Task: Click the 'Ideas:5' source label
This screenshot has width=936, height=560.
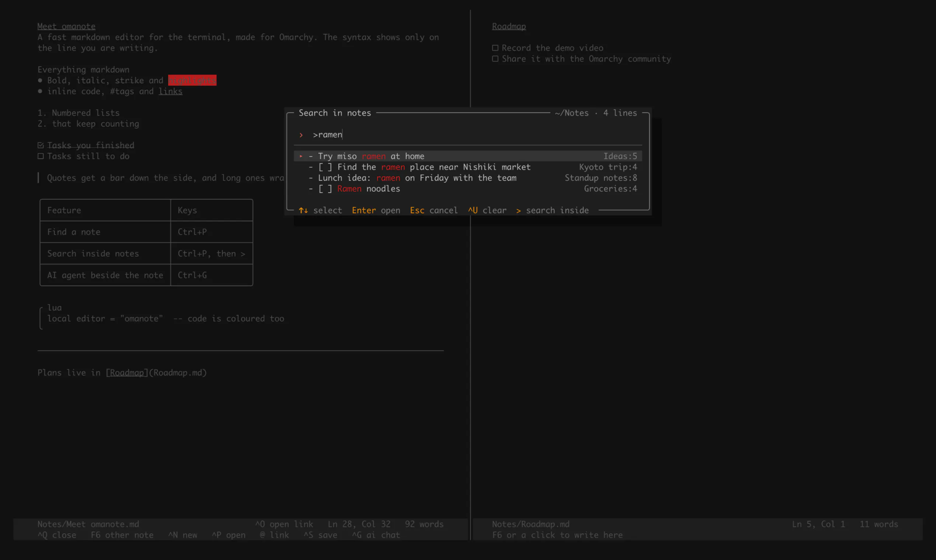Action: pos(620,156)
